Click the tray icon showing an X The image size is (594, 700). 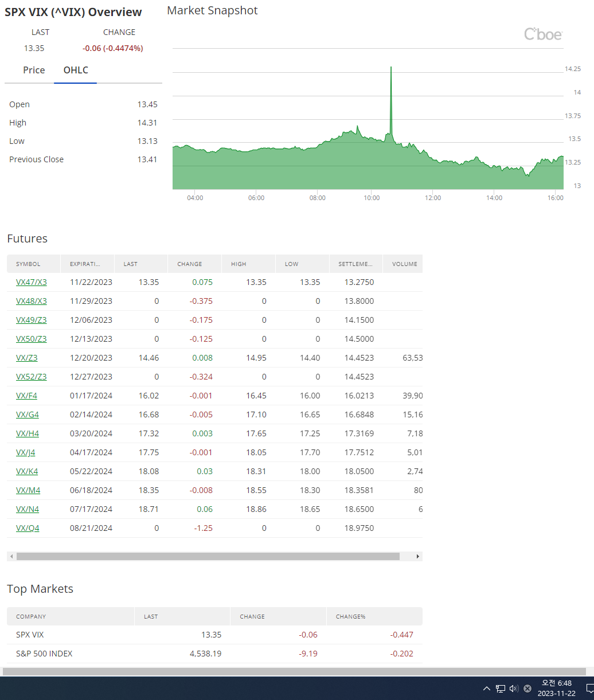pos(527,689)
